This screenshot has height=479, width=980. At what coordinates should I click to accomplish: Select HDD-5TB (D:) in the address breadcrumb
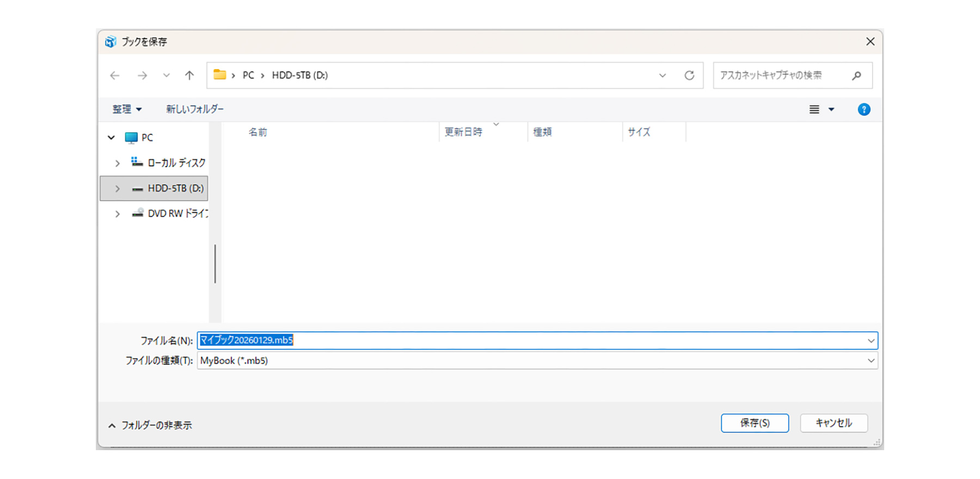click(x=300, y=75)
